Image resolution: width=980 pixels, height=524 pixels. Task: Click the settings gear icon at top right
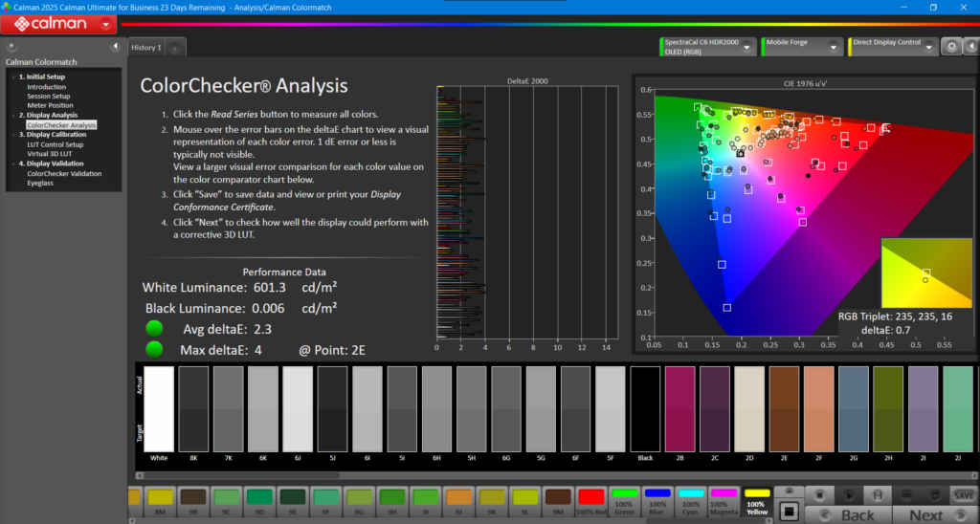tap(951, 46)
